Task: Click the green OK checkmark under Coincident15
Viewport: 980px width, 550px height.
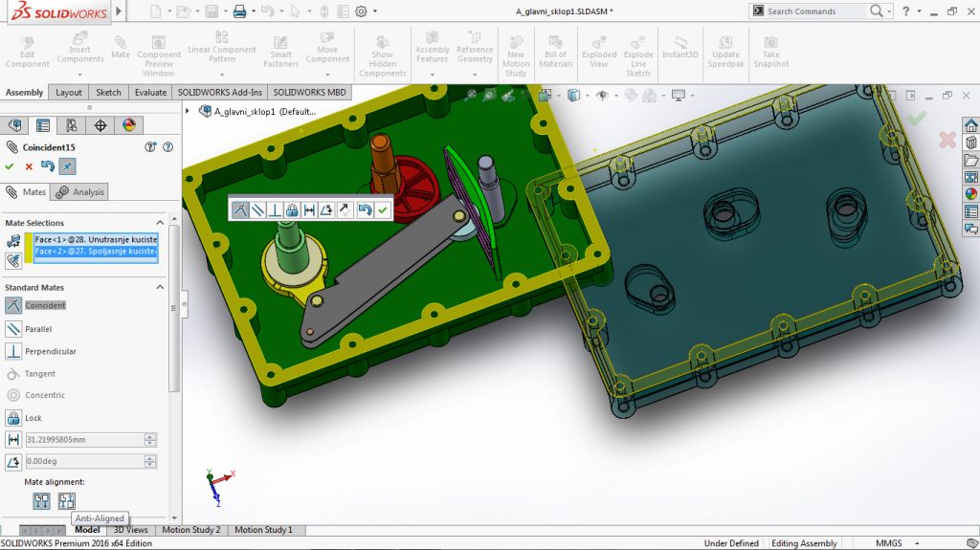Action: pos(10,166)
